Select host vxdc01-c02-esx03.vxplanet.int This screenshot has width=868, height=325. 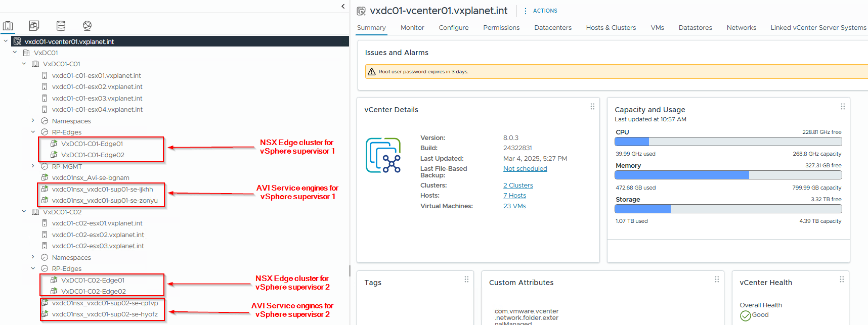98,246
